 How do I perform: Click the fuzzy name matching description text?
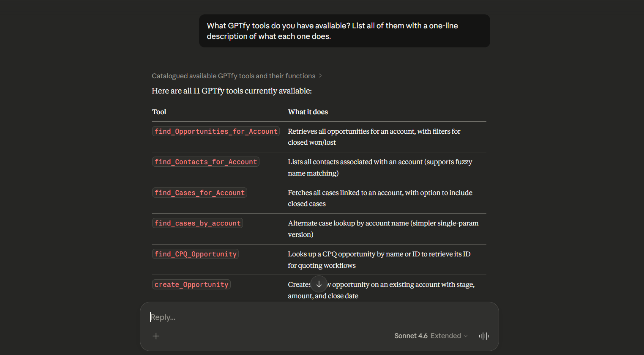[x=380, y=168]
